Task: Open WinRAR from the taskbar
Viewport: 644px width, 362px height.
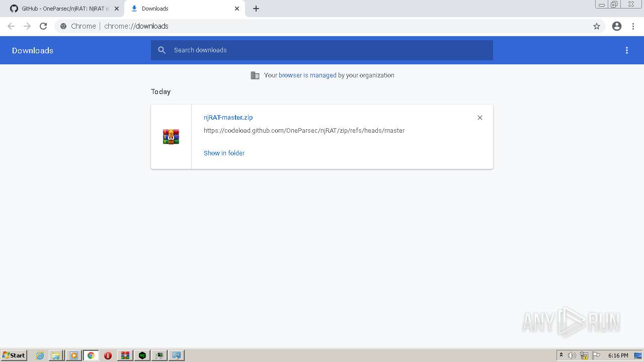Action: (x=125, y=355)
